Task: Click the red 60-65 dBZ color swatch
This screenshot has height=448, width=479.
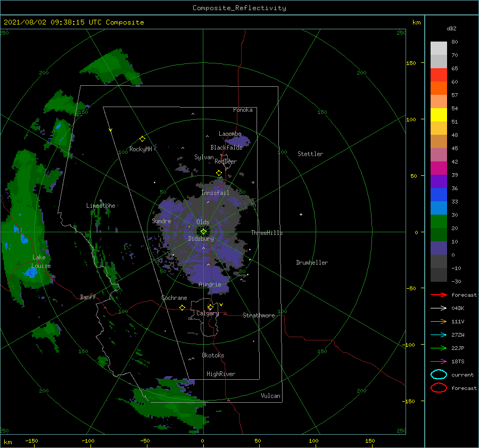Action: coord(439,75)
